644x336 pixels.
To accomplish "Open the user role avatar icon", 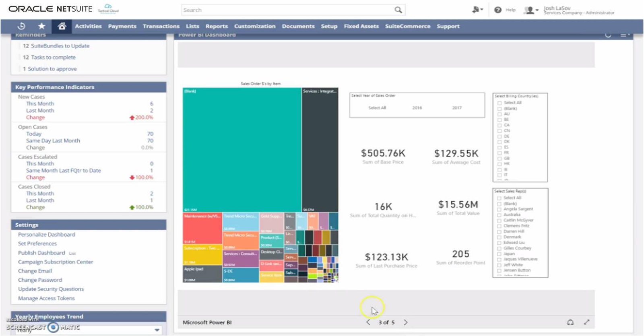I will tap(530, 10).
